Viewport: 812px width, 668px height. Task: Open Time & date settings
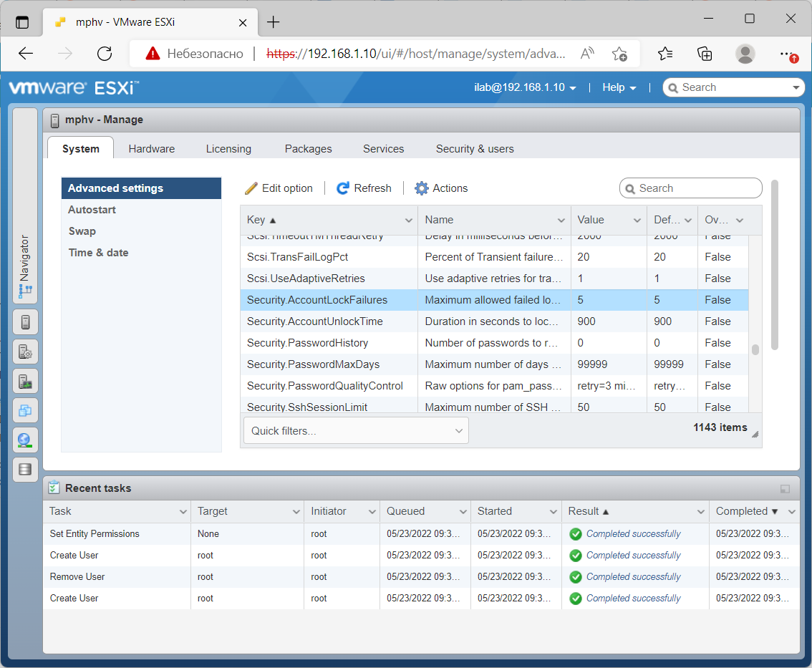tap(97, 252)
